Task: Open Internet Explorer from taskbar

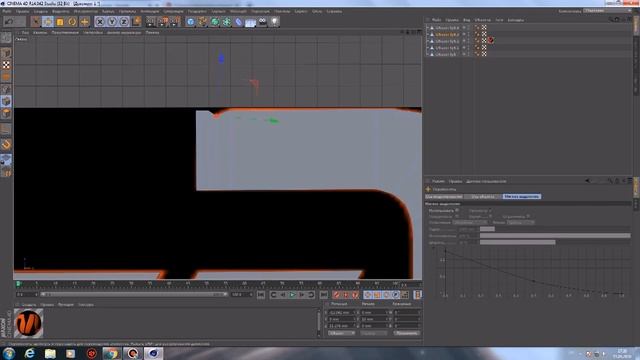Action: pyautogui.click(x=29, y=353)
